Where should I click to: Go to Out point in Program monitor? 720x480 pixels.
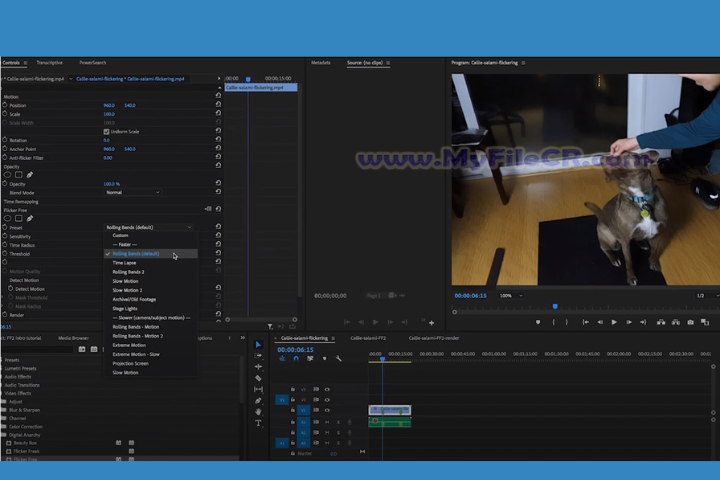(x=643, y=322)
